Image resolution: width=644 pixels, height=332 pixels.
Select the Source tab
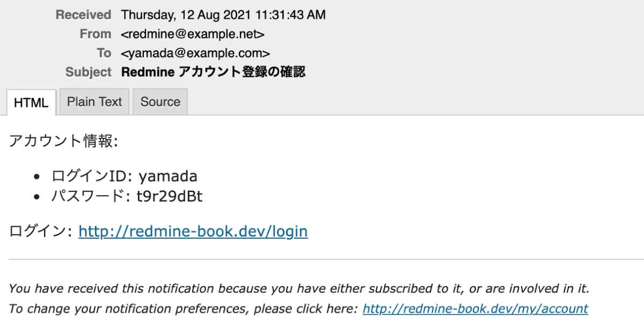tap(160, 102)
